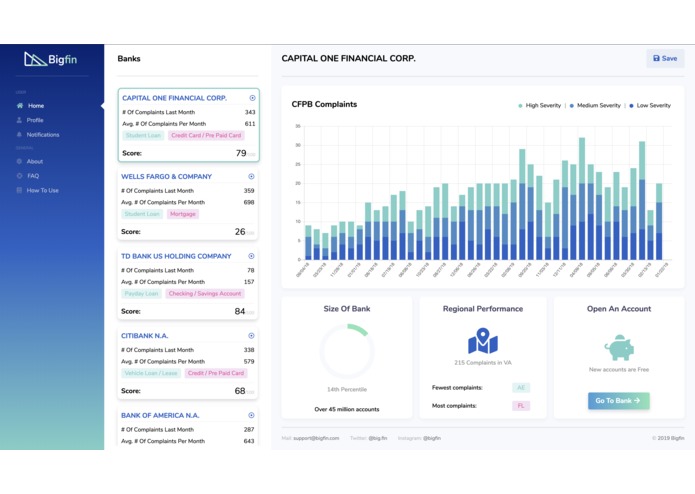
Task: Click the Payday Loan tag
Action: [141, 294]
